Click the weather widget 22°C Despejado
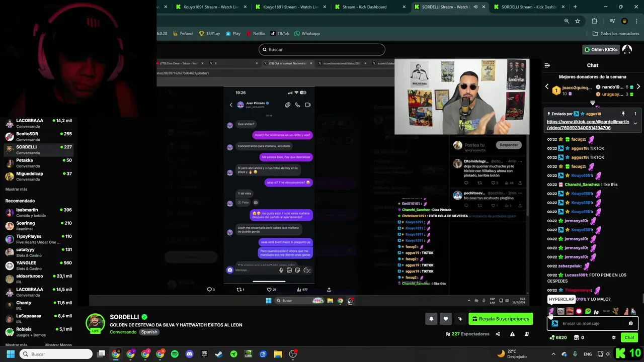644x362 pixels. point(512,353)
